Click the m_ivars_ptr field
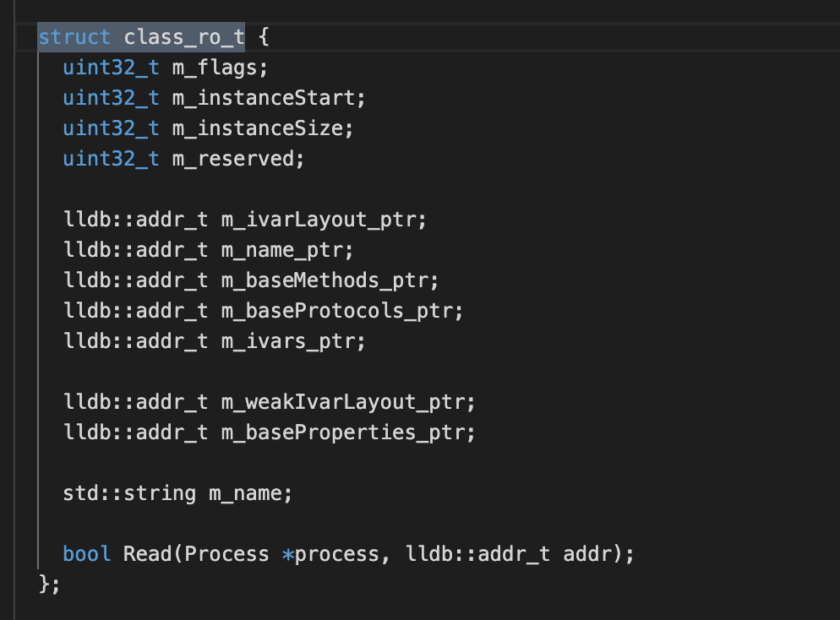The height and width of the screenshot is (620, 840). pyautogui.click(x=287, y=341)
